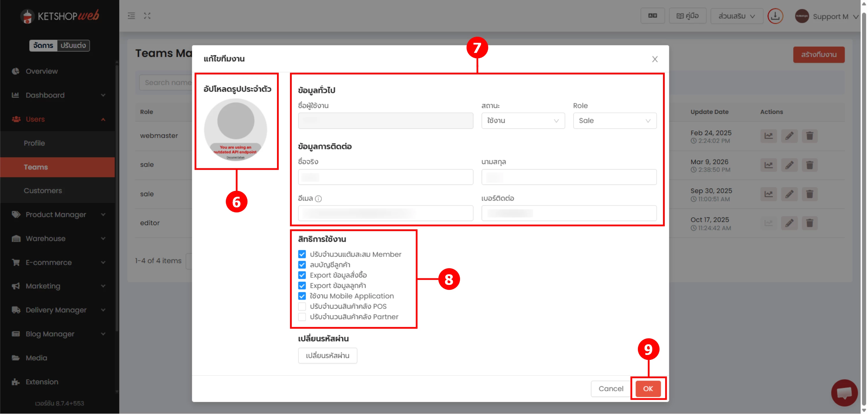Click the trash icon in the editor row
868x414 pixels.
[x=809, y=223]
